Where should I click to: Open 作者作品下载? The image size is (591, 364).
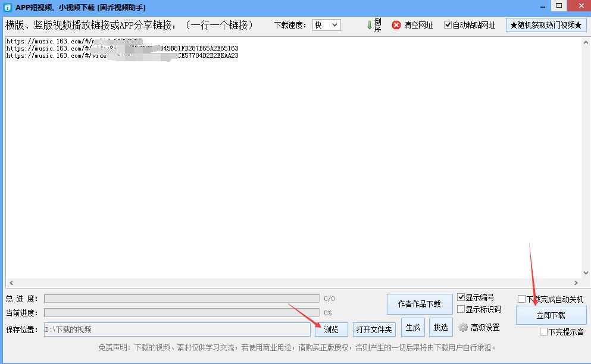pyautogui.click(x=420, y=304)
